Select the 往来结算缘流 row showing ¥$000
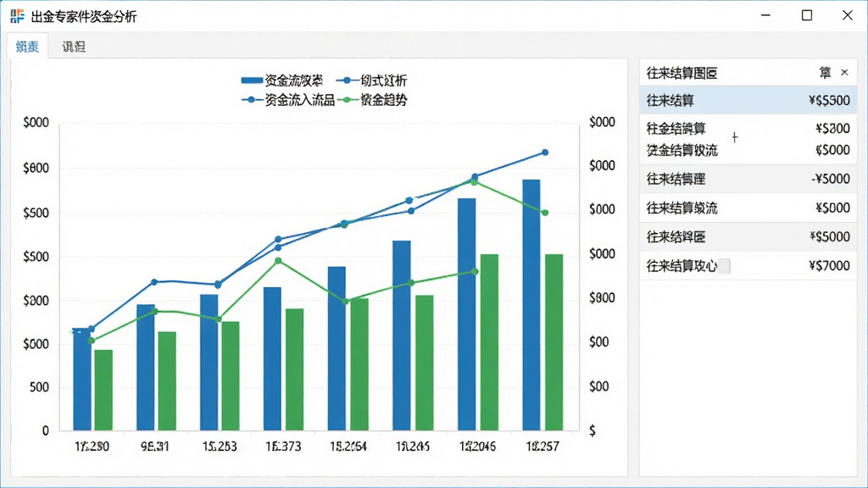The height and width of the screenshot is (488, 868). (x=748, y=208)
